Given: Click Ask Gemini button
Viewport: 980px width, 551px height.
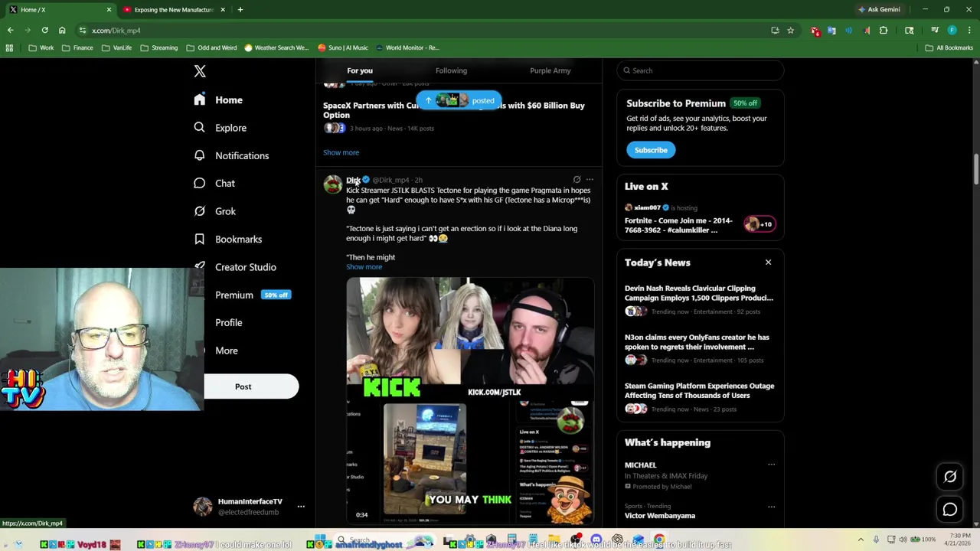Looking at the screenshot, I should 879,10.
